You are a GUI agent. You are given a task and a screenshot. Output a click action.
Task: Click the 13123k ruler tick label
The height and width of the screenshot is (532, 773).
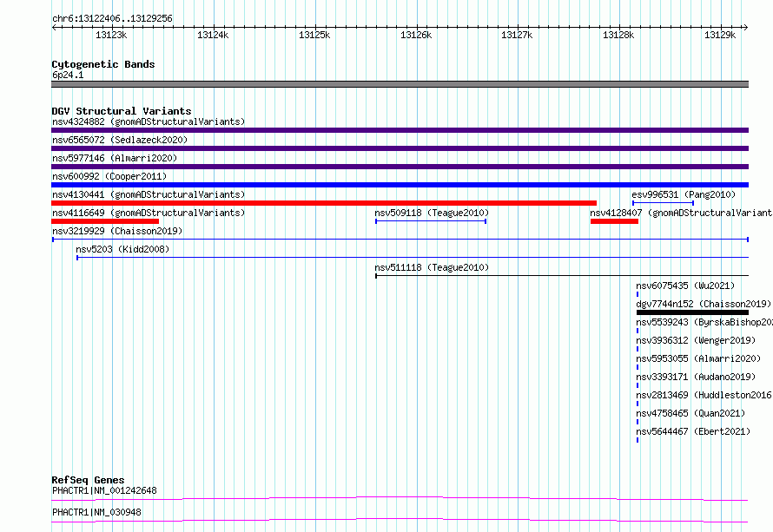point(111,35)
